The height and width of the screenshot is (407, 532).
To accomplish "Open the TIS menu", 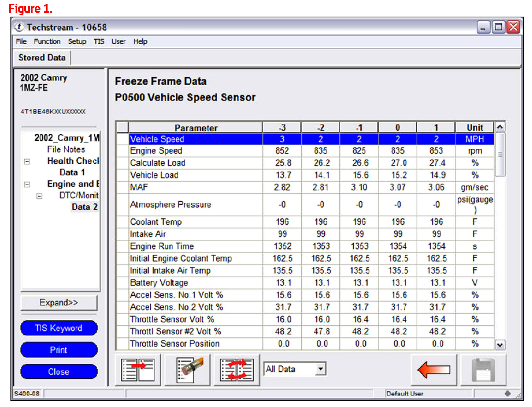I will point(99,42).
